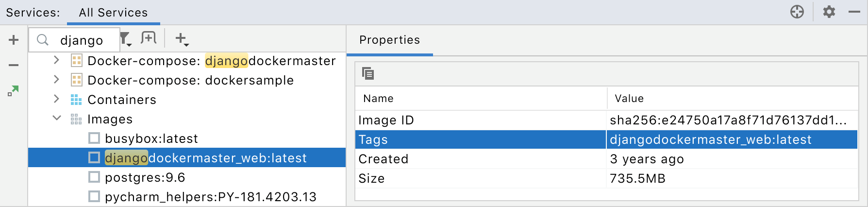The image size is (868, 207).
Task: Click the filter icon in Services toolbar
Action: click(x=126, y=39)
